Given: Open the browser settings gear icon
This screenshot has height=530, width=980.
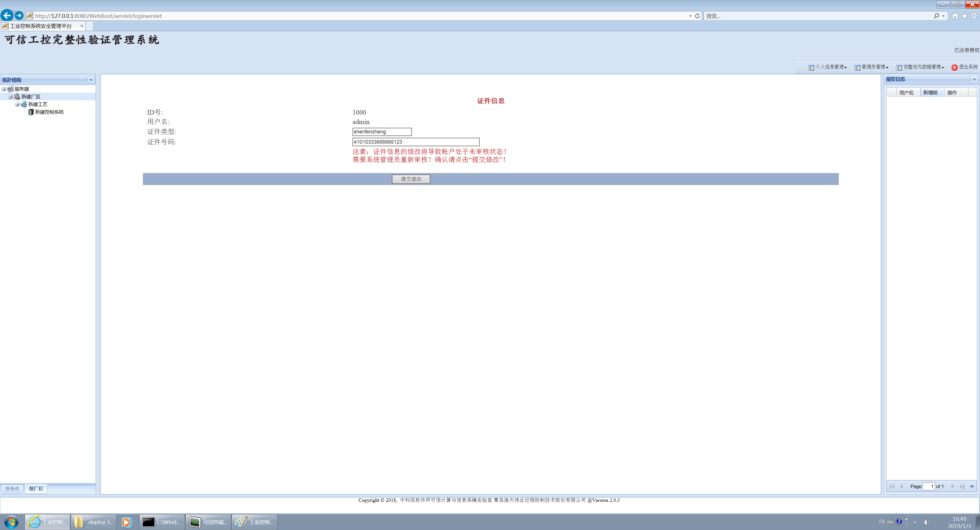Looking at the screenshot, I should click(974, 16).
